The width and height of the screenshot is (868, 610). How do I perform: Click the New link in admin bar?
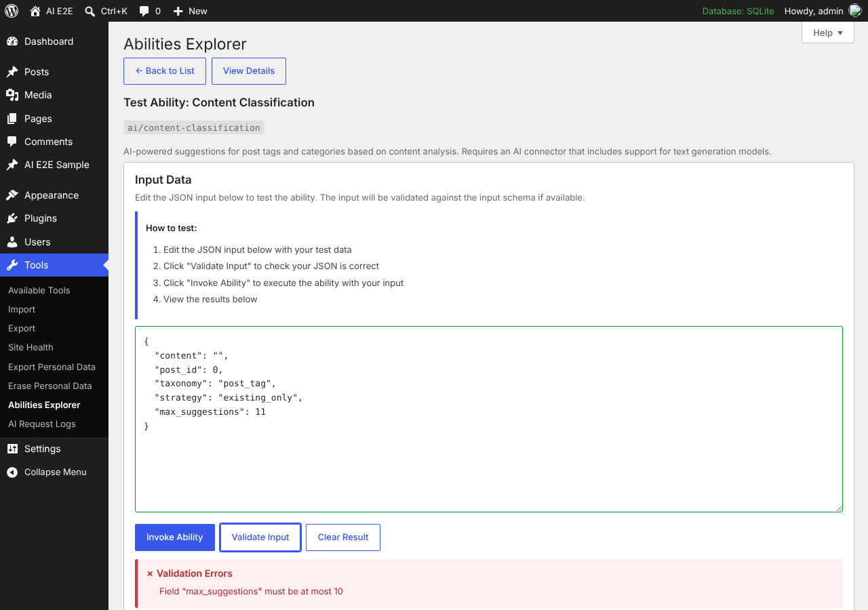tap(191, 11)
